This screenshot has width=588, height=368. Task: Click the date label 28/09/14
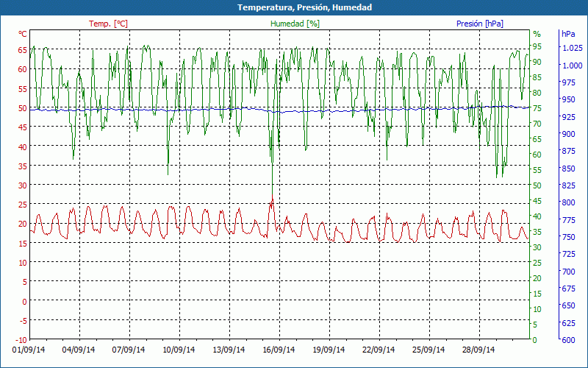click(x=478, y=350)
